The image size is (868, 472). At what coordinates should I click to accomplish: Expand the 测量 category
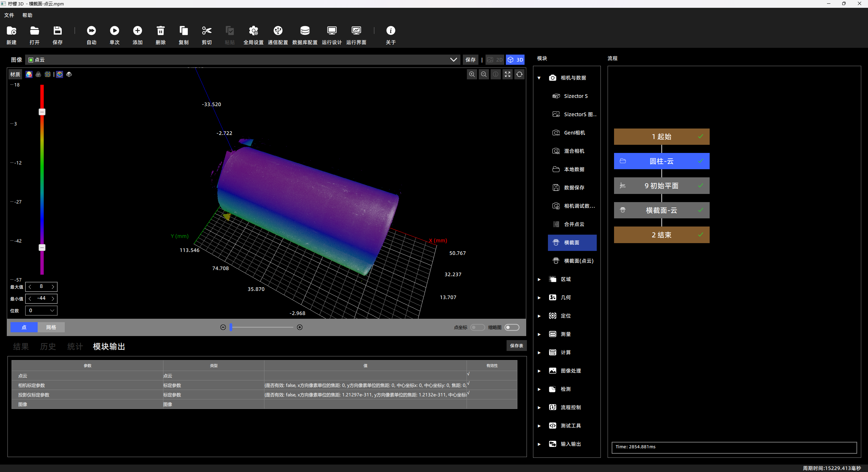(x=539, y=334)
